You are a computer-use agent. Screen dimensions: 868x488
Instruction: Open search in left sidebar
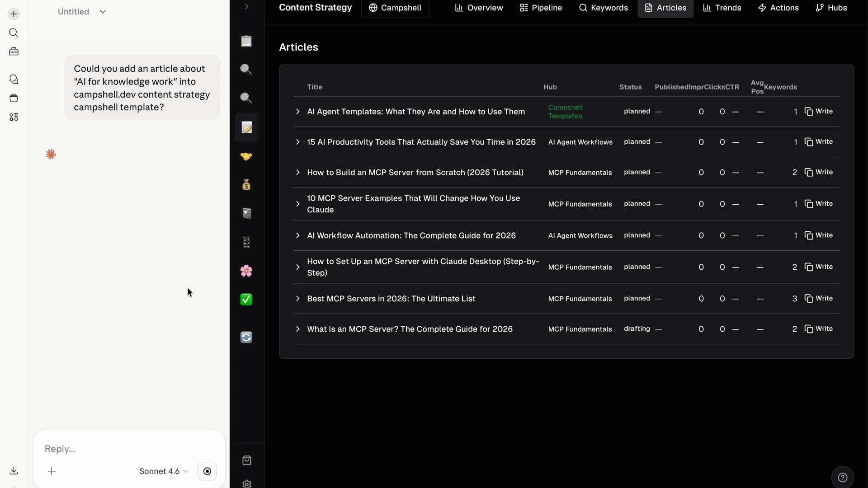click(x=14, y=33)
